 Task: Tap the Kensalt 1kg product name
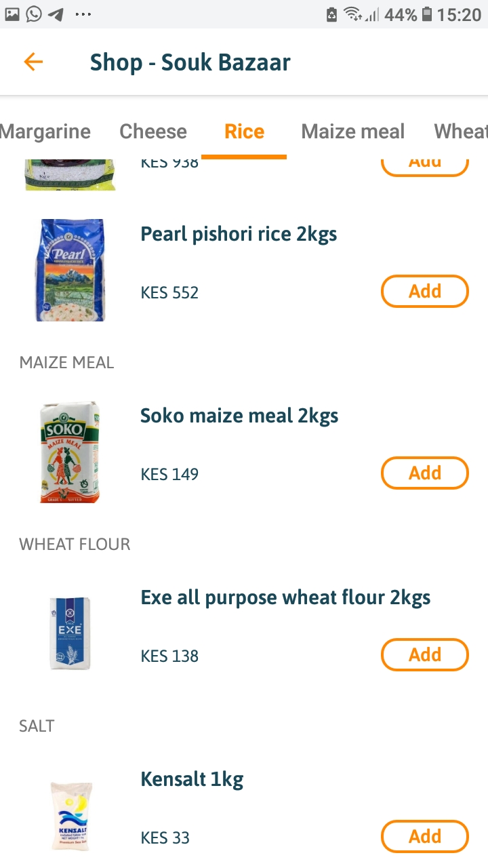click(192, 780)
